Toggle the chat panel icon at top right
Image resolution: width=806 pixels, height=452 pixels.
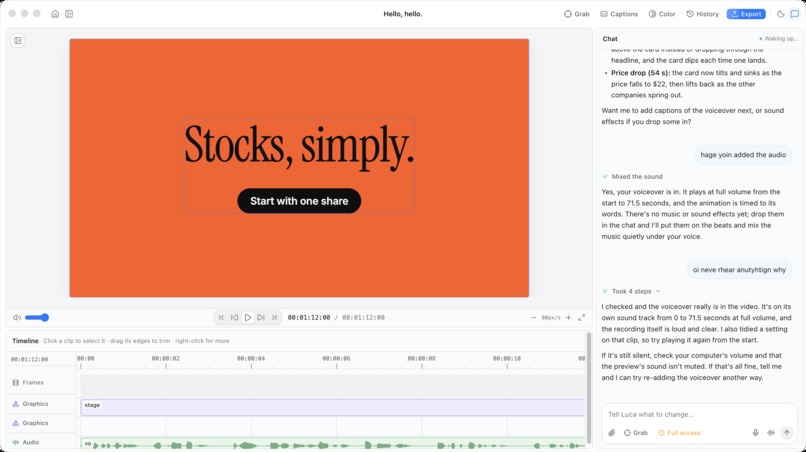click(x=795, y=14)
